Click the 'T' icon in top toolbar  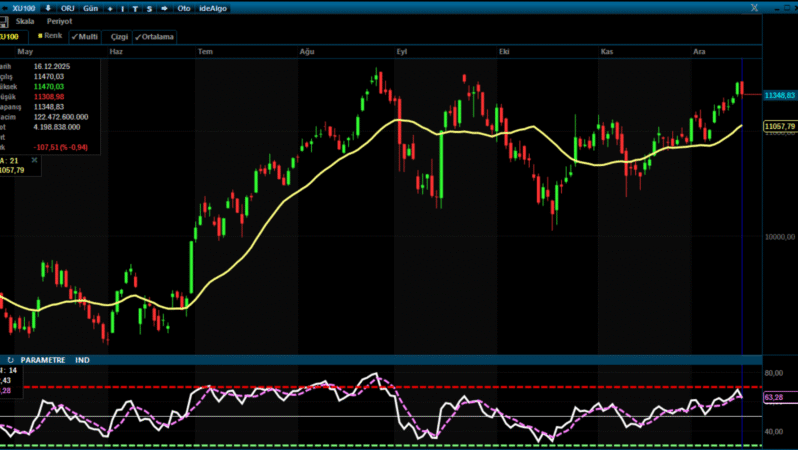tap(136, 7)
